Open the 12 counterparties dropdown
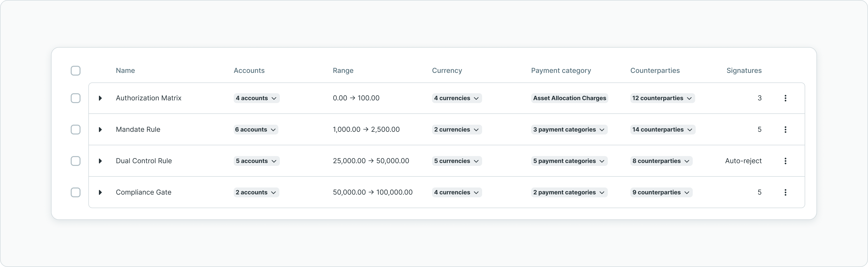Viewport: 868px width, 267px height. [x=662, y=98]
